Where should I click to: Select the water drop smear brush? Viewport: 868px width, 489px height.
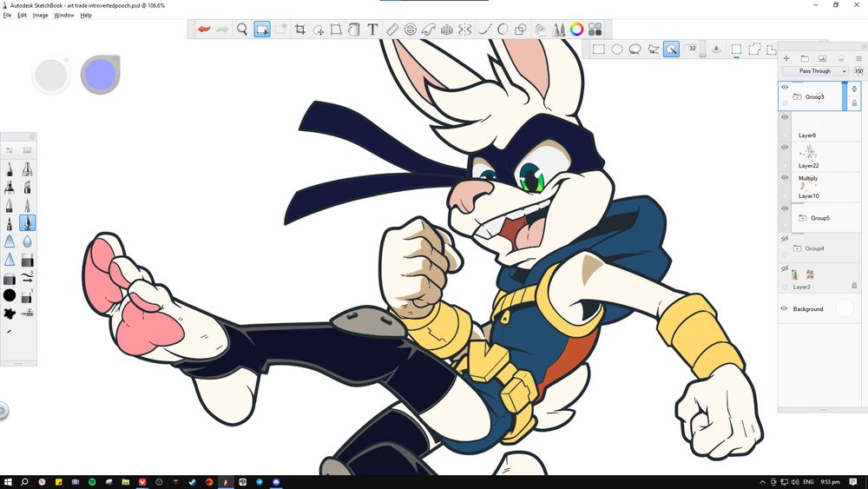pyautogui.click(x=27, y=241)
